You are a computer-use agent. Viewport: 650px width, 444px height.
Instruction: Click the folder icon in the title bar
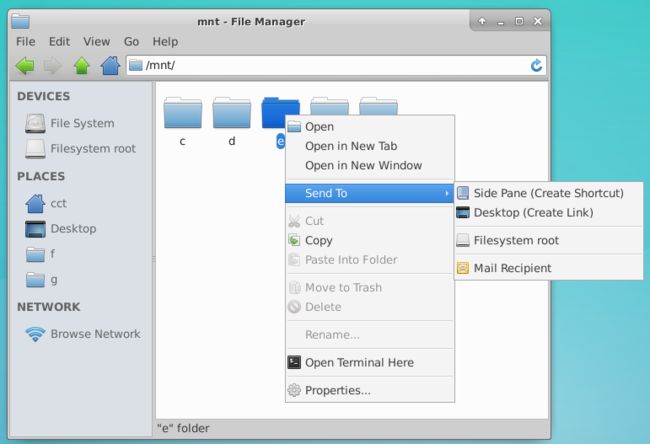tap(20, 21)
